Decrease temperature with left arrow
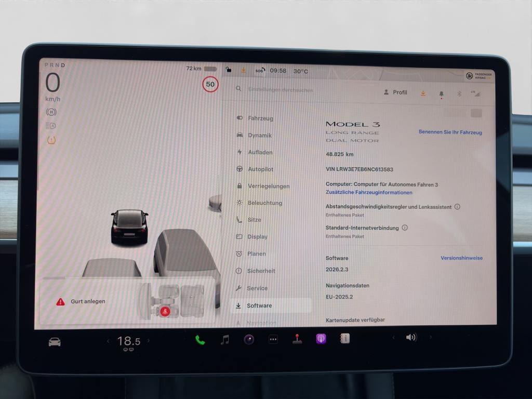Image resolution: width=532 pixels, height=399 pixels. pyautogui.click(x=108, y=341)
